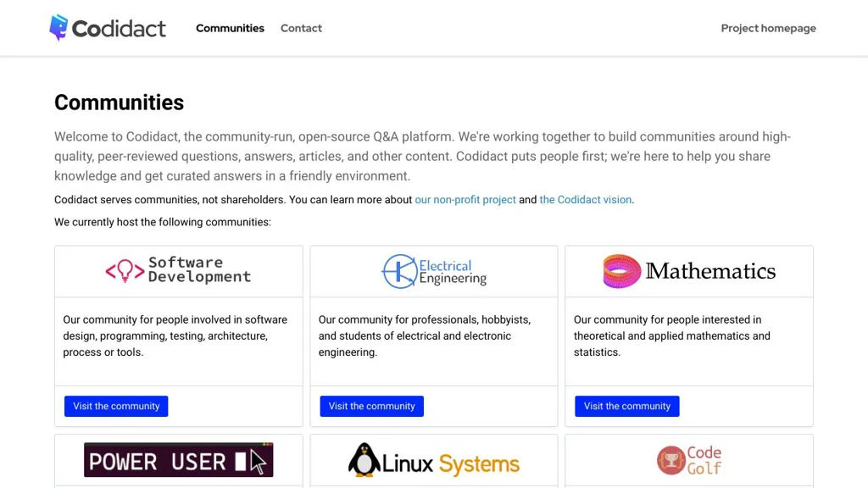Click the Power User terminal logo
868x488 pixels.
(x=178, y=461)
